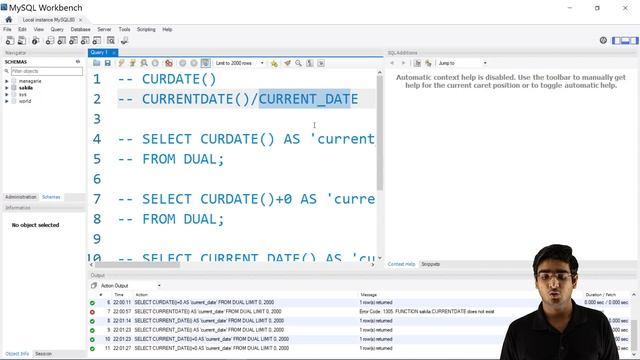This screenshot has width=640, height=360.
Task: Refresh the SCHEMAS list icon
Action: click(x=78, y=62)
